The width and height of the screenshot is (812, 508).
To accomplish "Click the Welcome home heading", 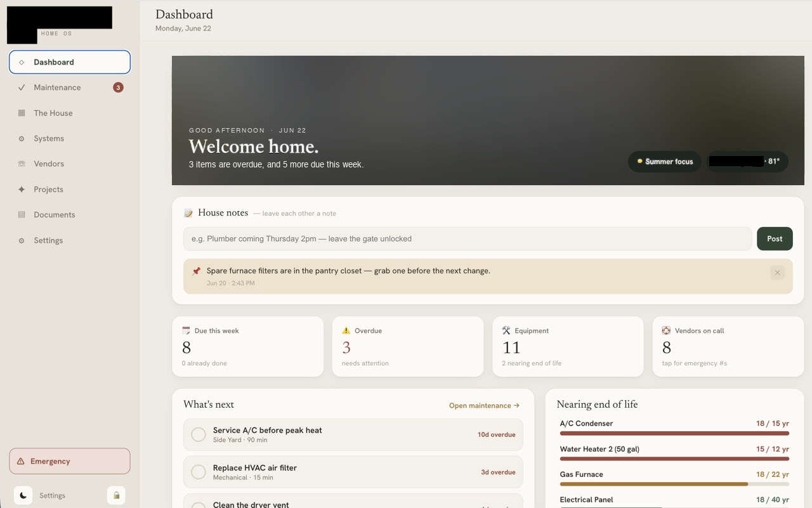I will tap(254, 147).
